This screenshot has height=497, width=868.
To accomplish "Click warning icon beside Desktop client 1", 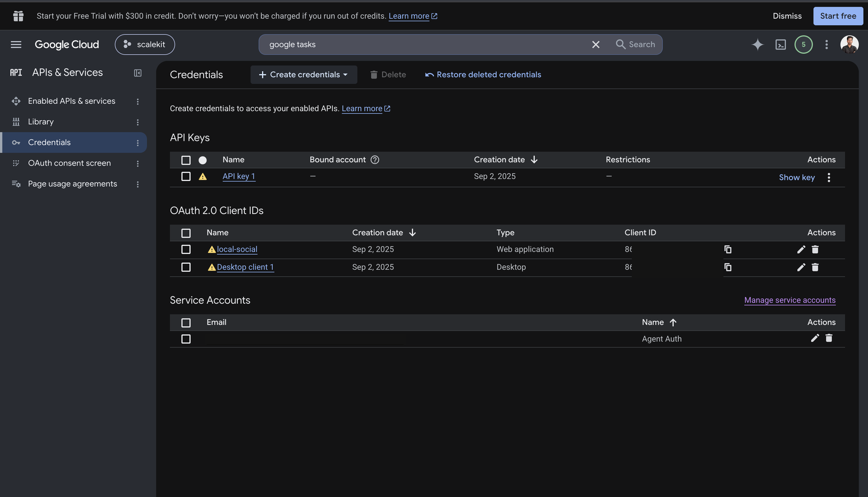I will (212, 267).
